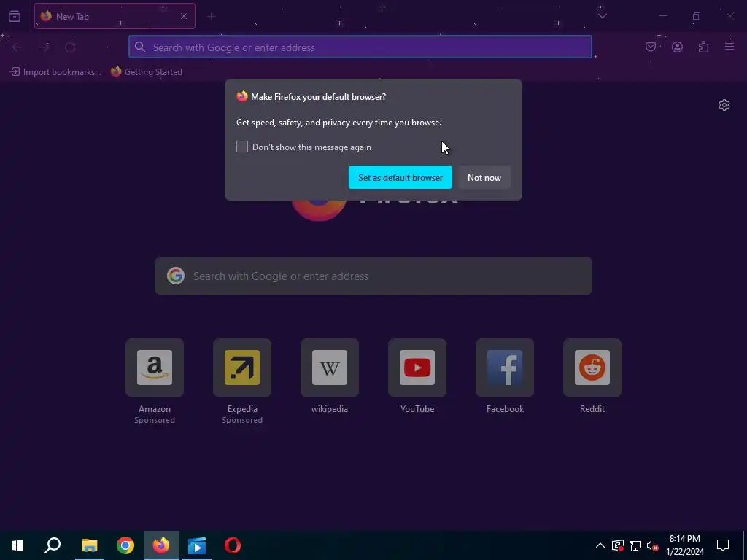This screenshot has height=560, width=747.
Task: Open the Getting Started bookmark
Action: pos(146,72)
